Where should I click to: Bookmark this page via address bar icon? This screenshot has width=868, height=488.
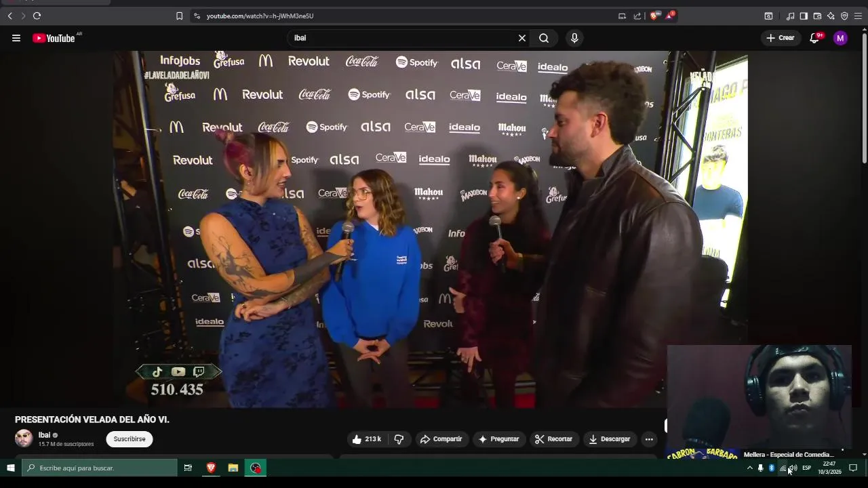(x=179, y=16)
